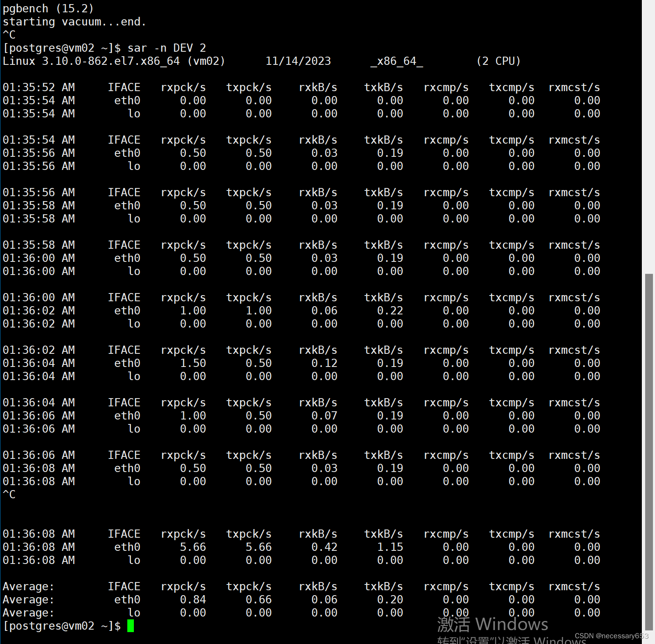Click rxkB/s value 0.07 at 01:36:06
Image resolution: width=655 pixels, height=644 pixels.
(324, 416)
